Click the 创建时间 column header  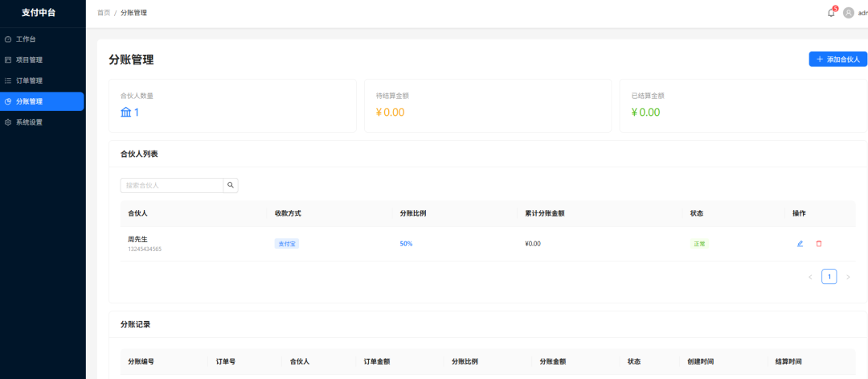click(x=700, y=361)
